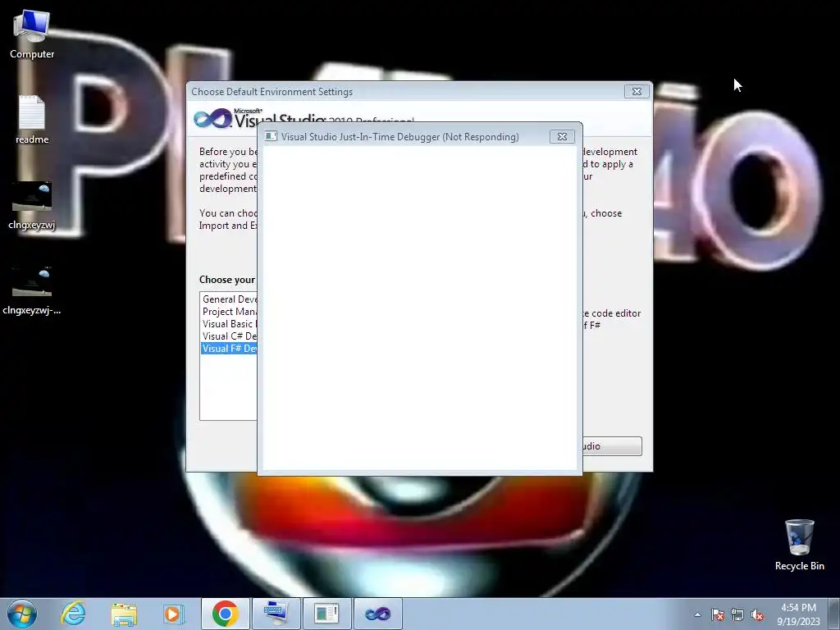Select Visual C# Development Settings item
The image size is (840, 630).
coord(230,336)
